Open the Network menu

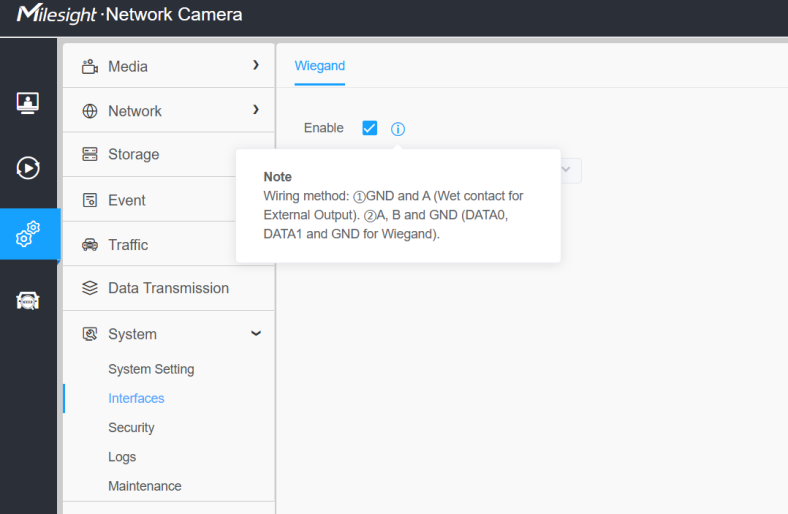168,111
